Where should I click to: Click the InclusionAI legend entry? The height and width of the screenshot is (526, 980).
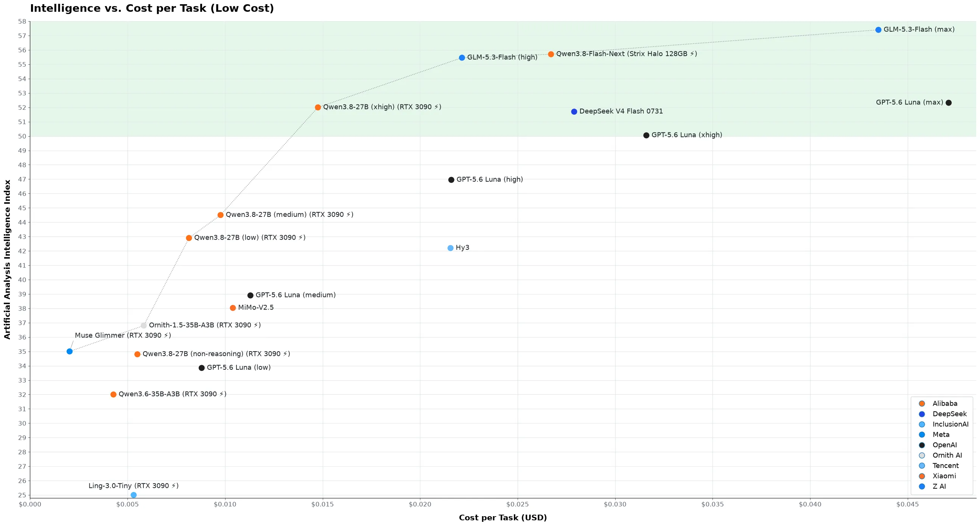click(x=943, y=424)
